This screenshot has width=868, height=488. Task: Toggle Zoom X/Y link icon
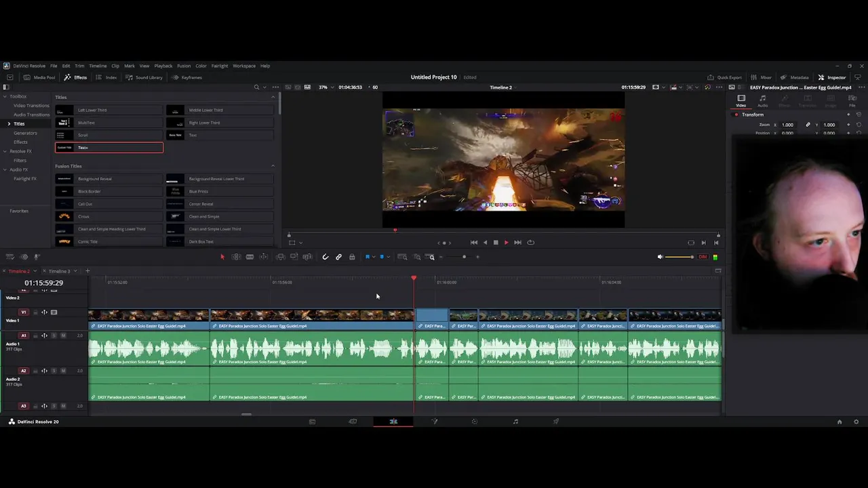coord(808,125)
